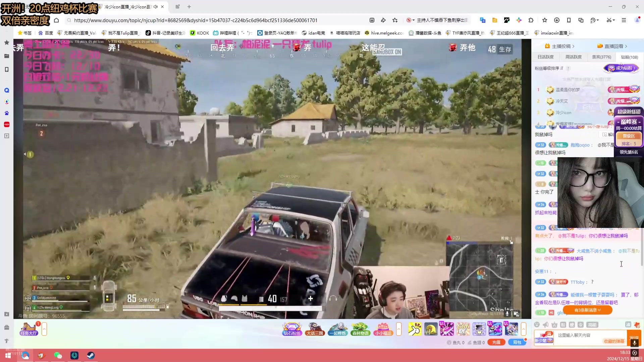Click the browser profile avatar icon

click(x=637, y=20)
